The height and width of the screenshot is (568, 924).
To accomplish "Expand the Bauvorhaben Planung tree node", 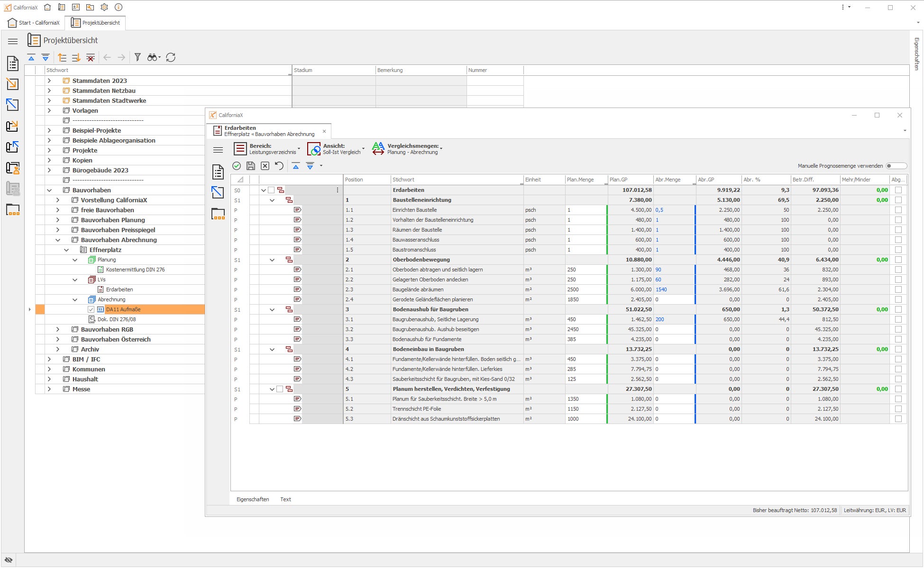I will click(58, 220).
